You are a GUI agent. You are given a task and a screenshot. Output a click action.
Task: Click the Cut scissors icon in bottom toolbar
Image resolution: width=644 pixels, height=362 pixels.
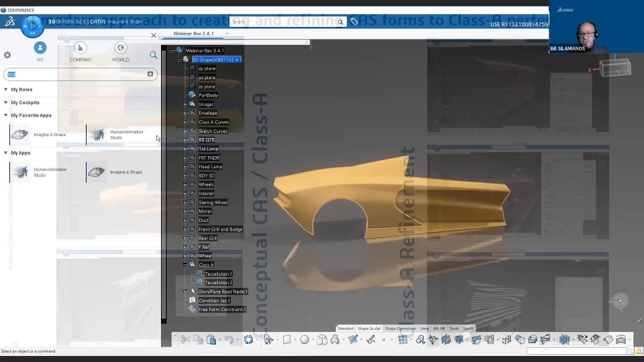[x=185, y=339]
